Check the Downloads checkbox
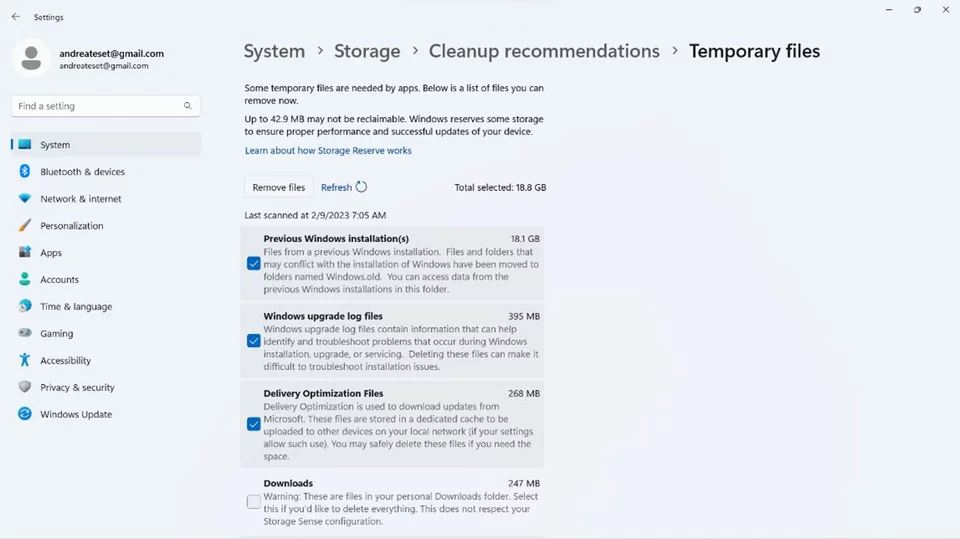 (x=253, y=502)
